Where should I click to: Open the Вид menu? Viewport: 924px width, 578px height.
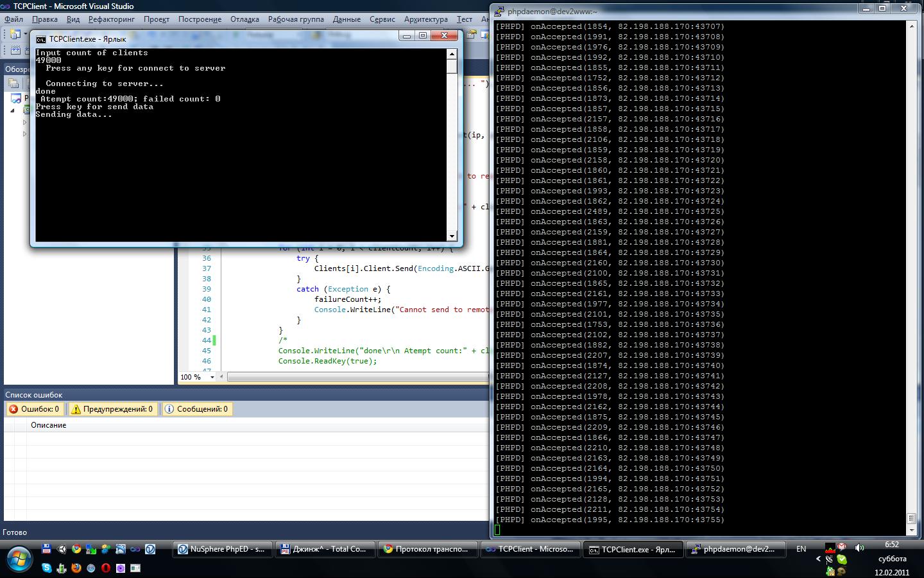pos(73,19)
